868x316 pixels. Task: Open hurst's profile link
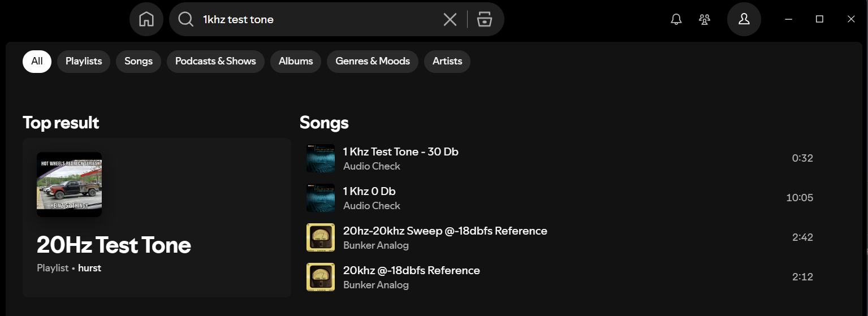(x=89, y=268)
